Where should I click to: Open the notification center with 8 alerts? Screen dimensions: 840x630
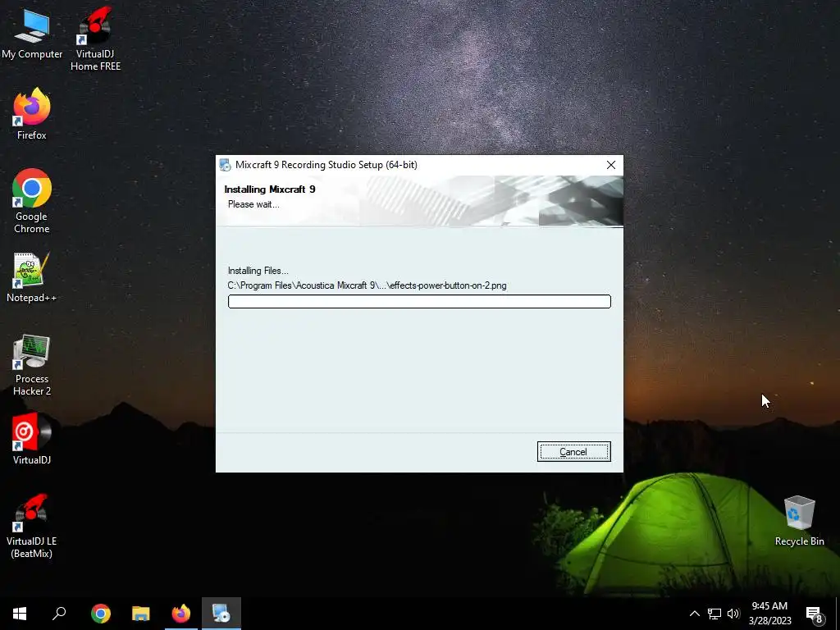click(815, 614)
